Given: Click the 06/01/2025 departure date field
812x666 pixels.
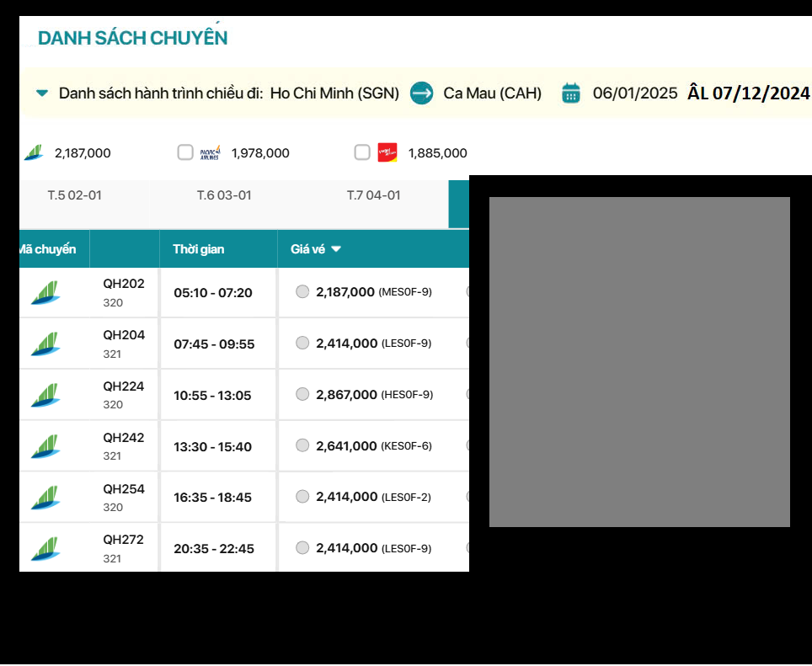Looking at the screenshot, I should point(634,93).
